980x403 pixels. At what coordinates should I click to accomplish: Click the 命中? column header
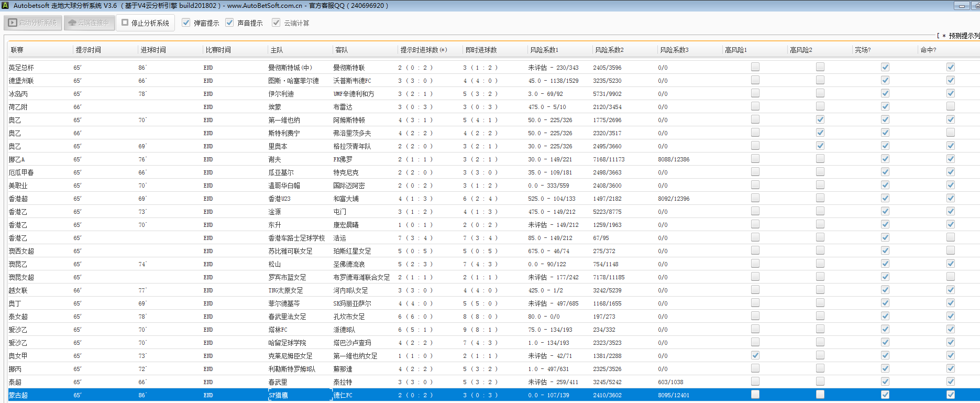coord(928,50)
